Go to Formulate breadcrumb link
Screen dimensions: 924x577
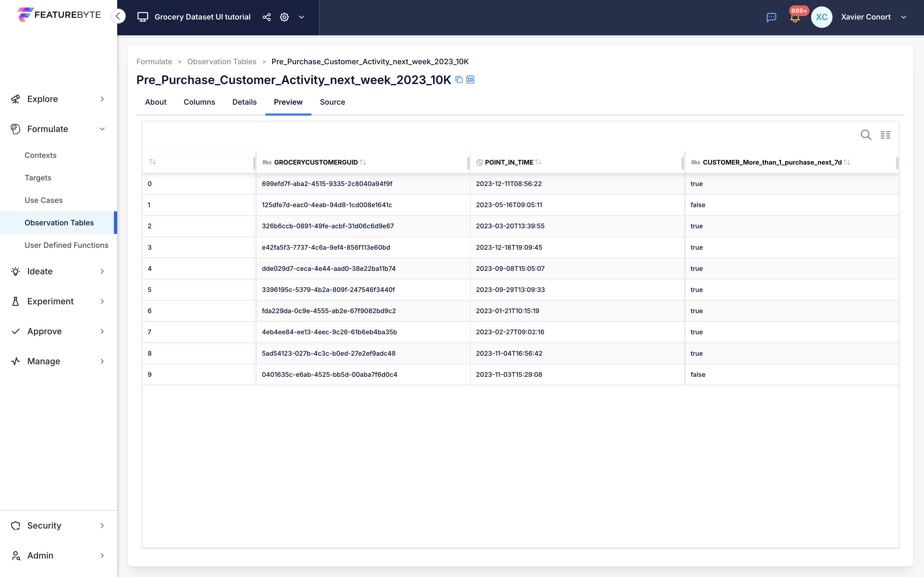click(x=154, y=62)
